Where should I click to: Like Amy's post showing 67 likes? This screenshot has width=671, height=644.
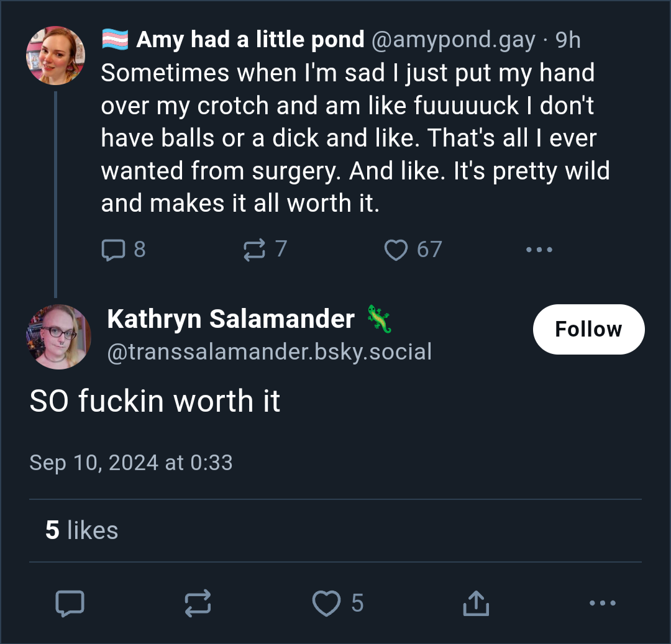click(396, 250)
